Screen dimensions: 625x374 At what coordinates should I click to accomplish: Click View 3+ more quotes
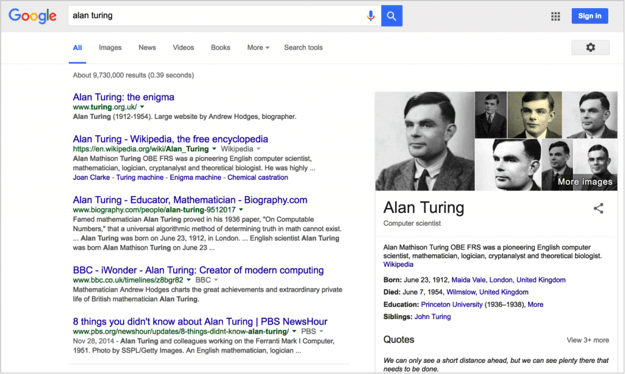pos(588,340)
